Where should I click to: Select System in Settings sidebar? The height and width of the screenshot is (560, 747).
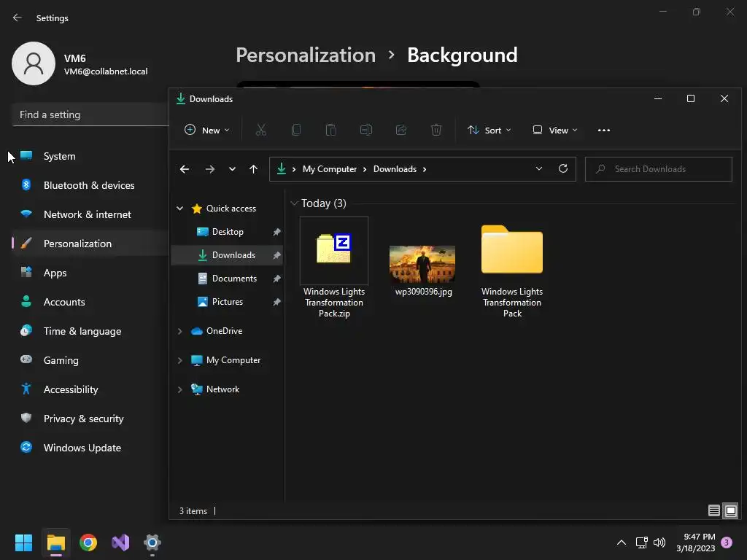pos(90,156)
